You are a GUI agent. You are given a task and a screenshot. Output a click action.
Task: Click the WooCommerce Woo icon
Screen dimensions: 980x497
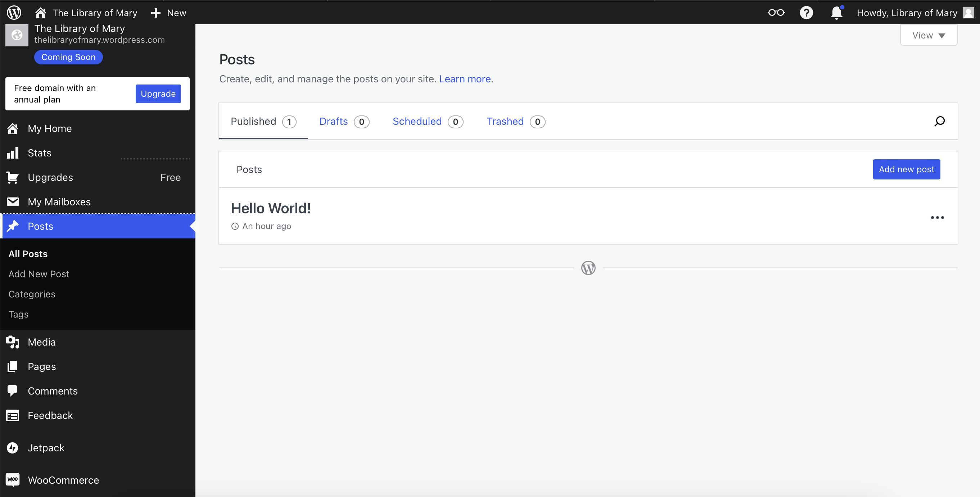click(13, 480)
